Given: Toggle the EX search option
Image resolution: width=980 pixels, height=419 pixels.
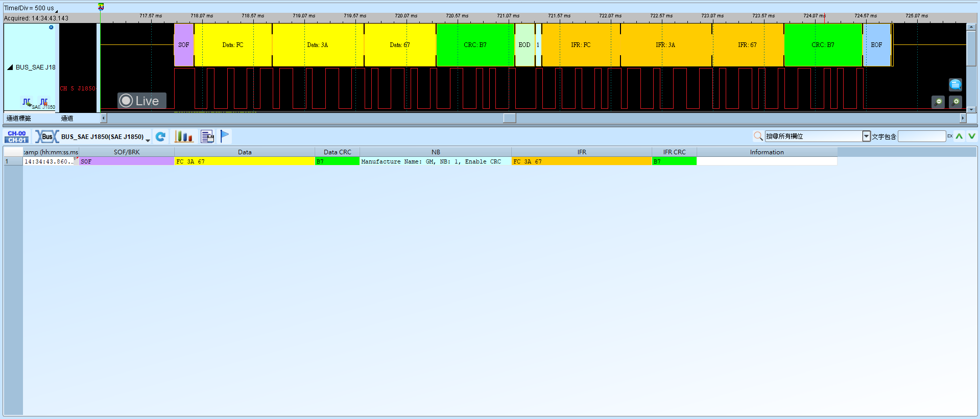Looking at the screenshot, I should 950,136.
